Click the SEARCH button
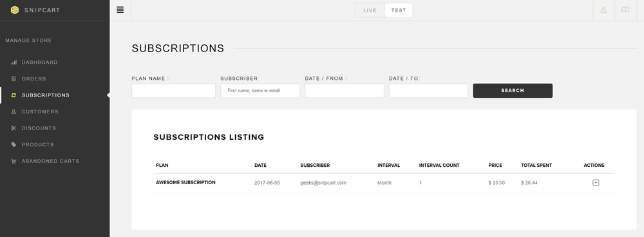 tap(513, 91)
